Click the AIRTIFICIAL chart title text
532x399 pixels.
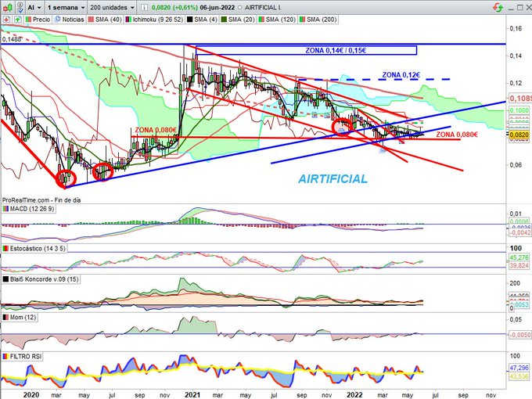coord(332,179)
